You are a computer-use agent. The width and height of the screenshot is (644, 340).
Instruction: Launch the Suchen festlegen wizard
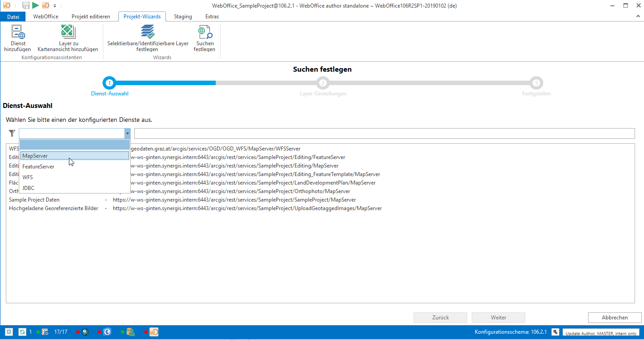point(204,38)
